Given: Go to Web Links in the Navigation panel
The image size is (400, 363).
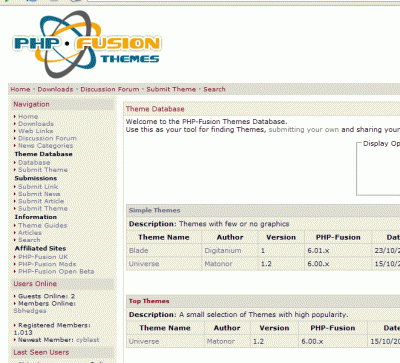Looking at the screenshot, I should click(36, 131).
